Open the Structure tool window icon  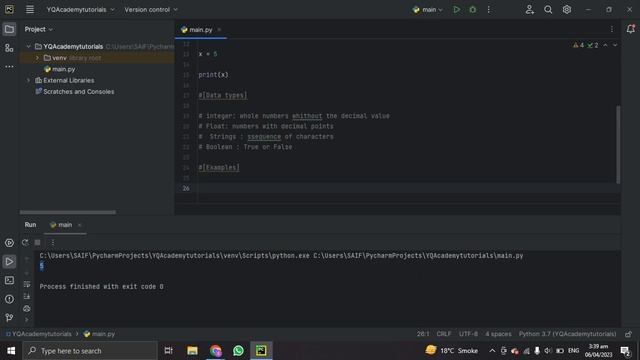pos(9,48)
